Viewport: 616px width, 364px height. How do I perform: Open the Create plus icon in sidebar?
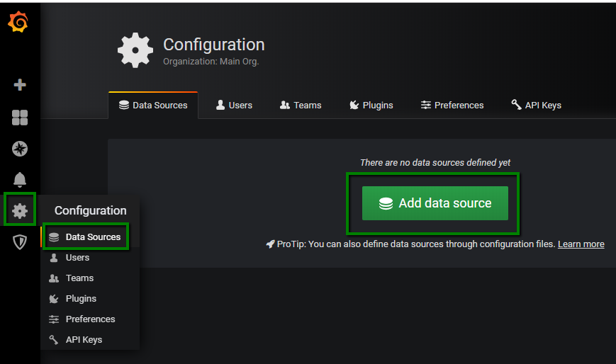pyautogui.click(x=20, y=85)
